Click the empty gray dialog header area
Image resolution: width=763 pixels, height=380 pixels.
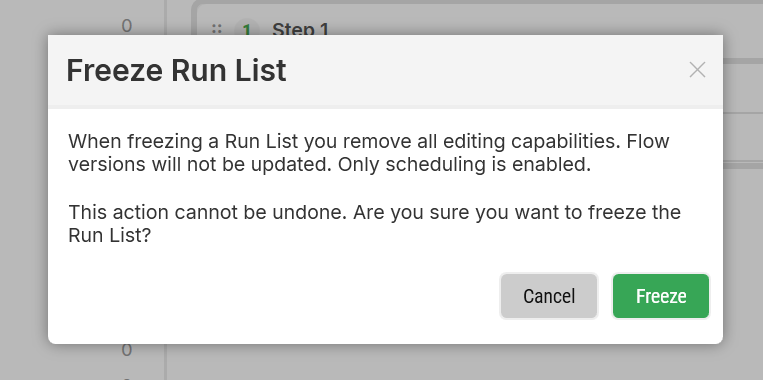[487, 70]
